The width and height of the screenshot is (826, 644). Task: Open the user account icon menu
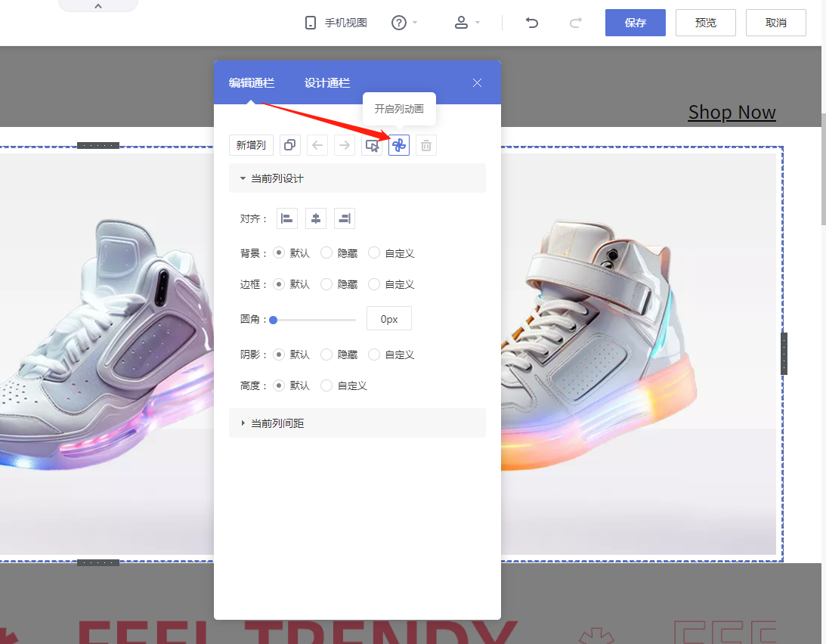point(462,23)
